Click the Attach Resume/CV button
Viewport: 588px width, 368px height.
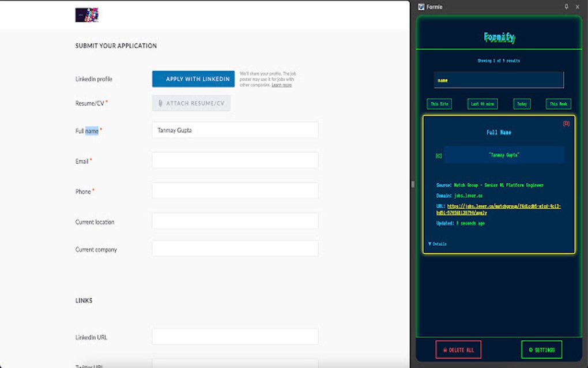click(x=191, y=103)
